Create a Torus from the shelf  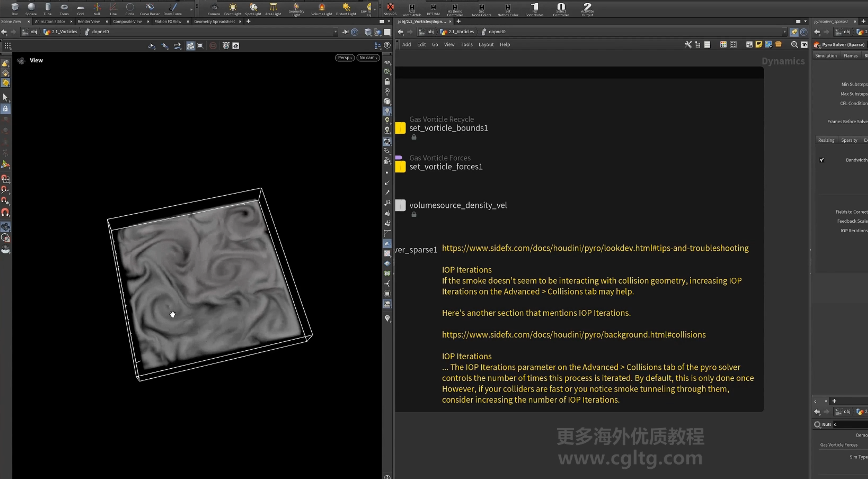click(64, 9)
